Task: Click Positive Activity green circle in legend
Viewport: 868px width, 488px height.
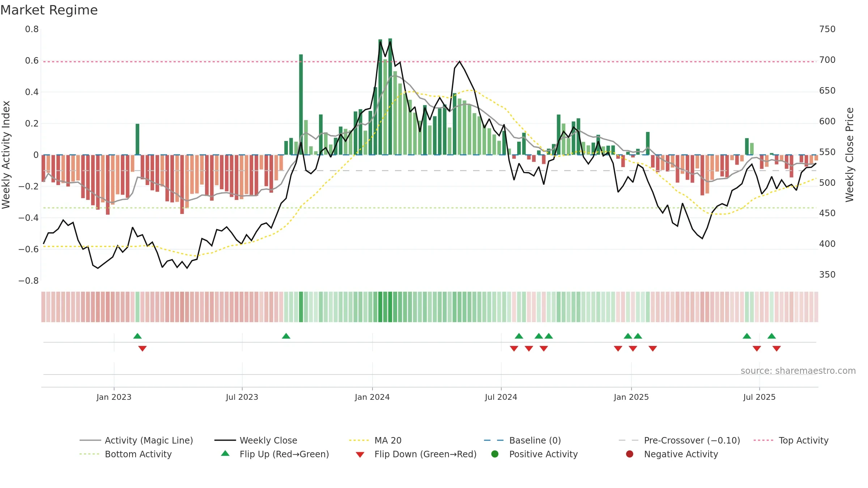Action: (495, 454)
